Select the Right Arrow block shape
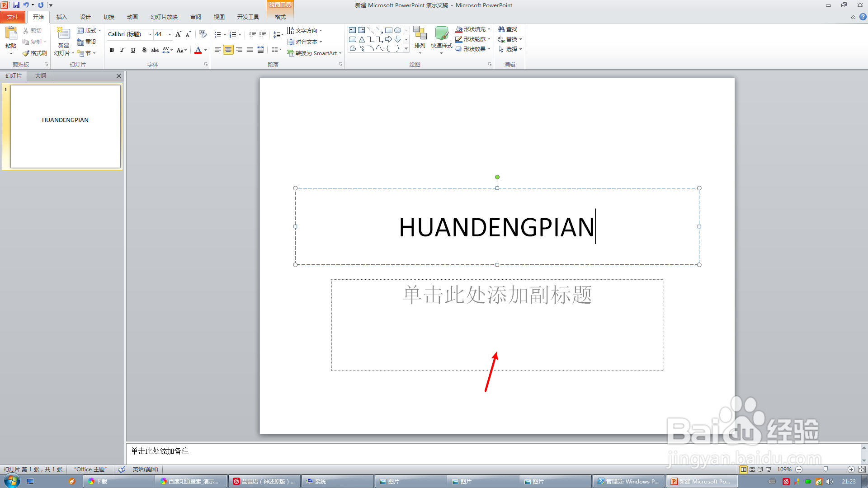This screenshot has height=488, width=868. 389,39
